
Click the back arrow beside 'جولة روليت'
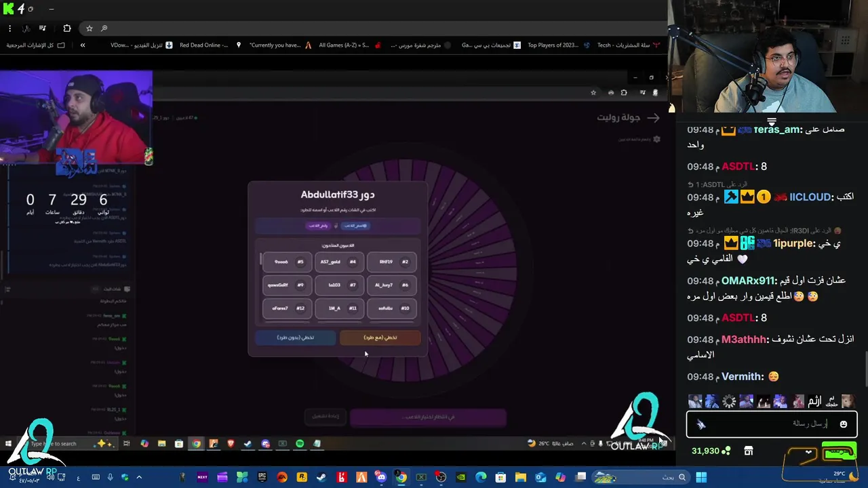click(x=653, y=117)
